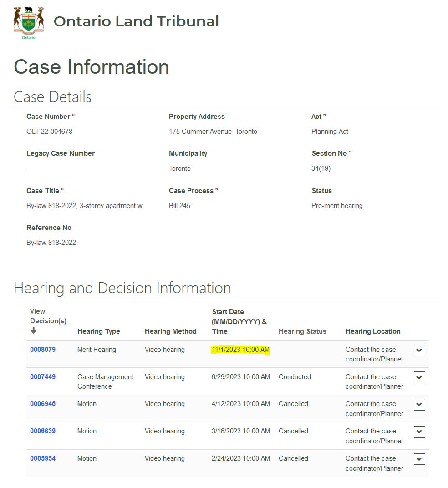Open decision link 0007449
This screenshot has height=488, width=448.
click(43, 377)
